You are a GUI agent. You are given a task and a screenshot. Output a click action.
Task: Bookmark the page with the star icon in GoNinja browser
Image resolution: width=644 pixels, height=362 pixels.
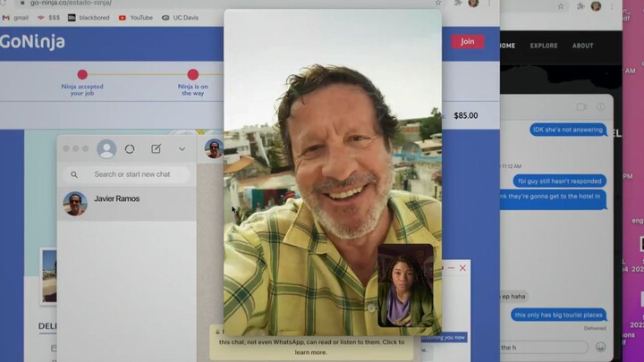tap(438, 3)
